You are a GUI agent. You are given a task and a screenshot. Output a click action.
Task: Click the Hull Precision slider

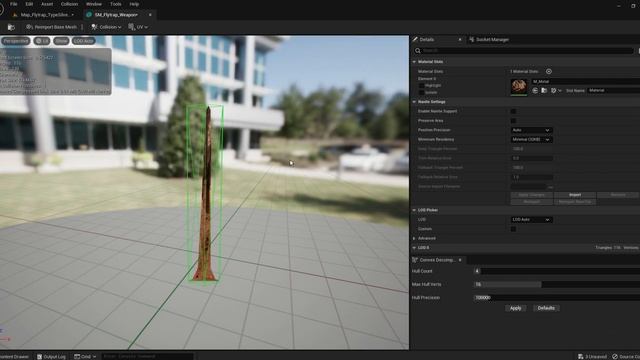[557, 298]
